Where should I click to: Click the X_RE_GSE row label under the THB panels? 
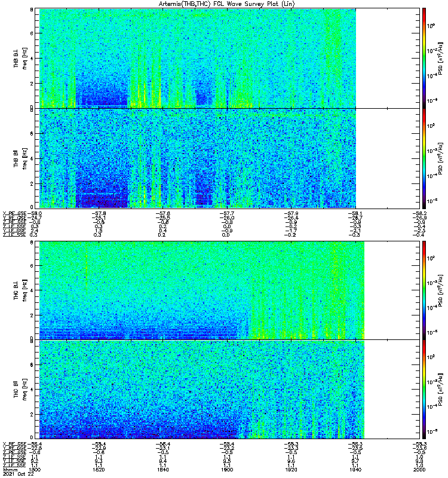(x=14, y=214)
